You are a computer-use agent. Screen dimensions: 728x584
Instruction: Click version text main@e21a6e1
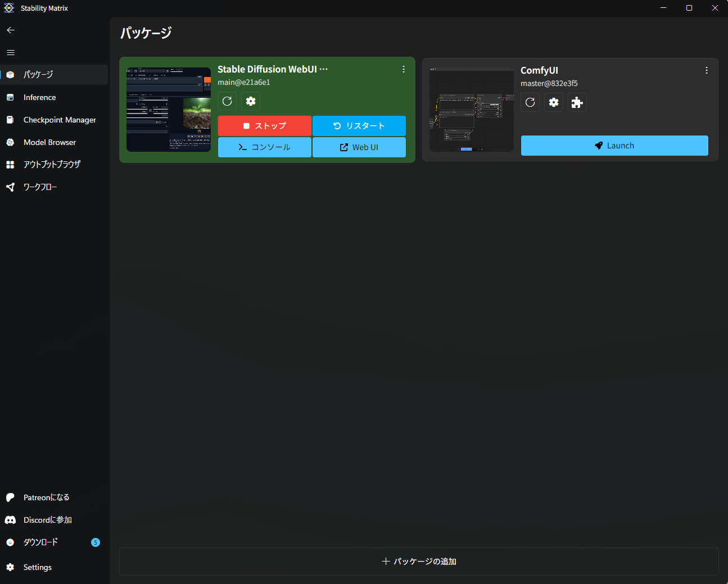(244, 82)
